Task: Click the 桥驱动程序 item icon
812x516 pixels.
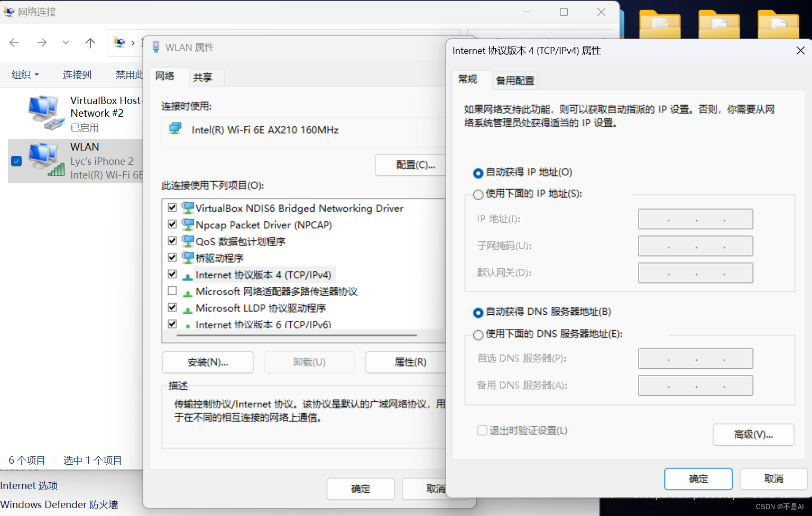Action: click(188, 258)
